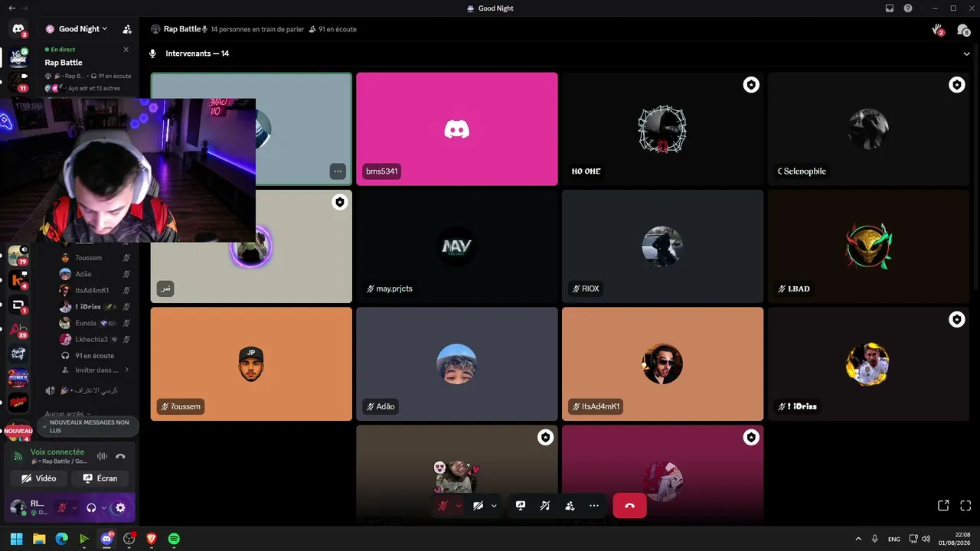Select Eunoia in the sidebar member list
The image size is (980, 551).
click(x=95, y=323)
